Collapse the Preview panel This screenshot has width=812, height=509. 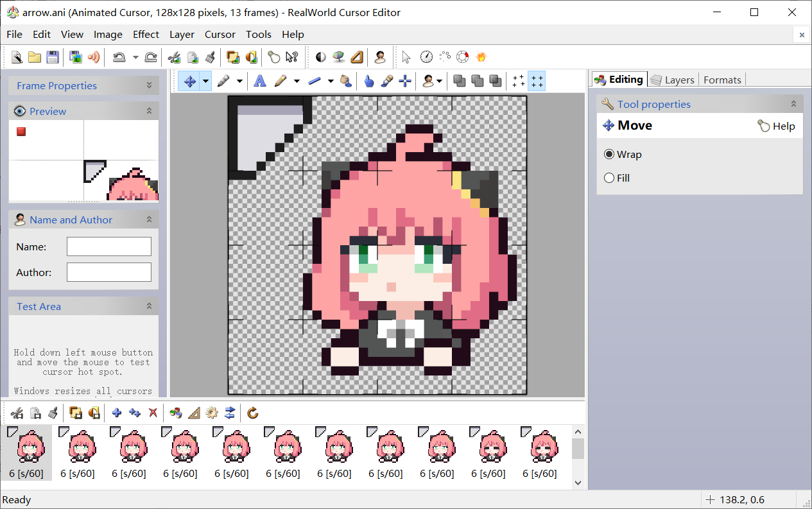pos(149,111)
